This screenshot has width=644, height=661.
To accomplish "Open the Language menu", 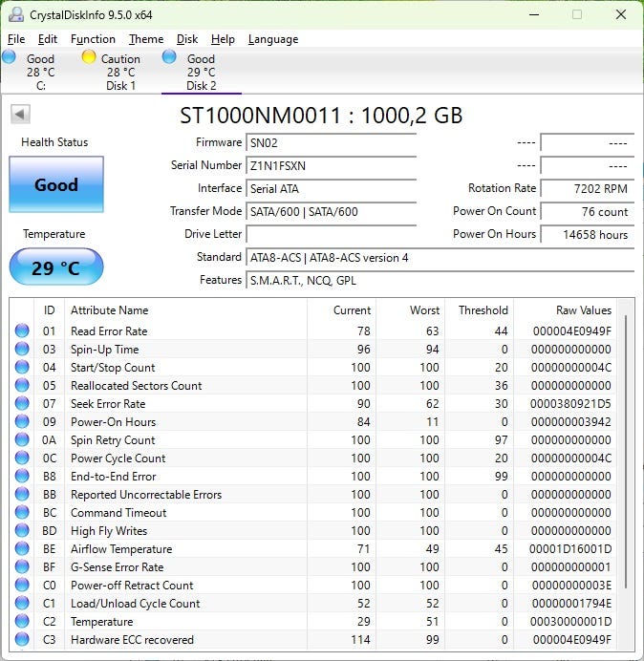I will click(x=273, y=39).
